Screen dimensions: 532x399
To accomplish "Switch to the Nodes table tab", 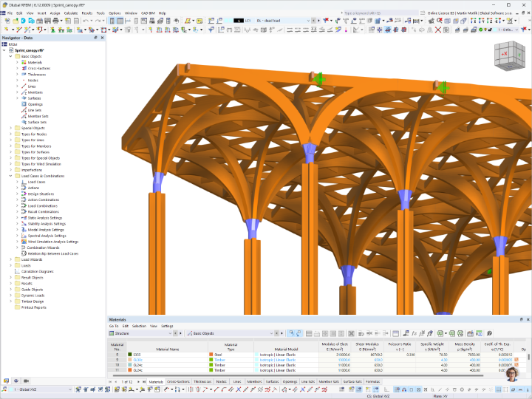I will 221,381.
